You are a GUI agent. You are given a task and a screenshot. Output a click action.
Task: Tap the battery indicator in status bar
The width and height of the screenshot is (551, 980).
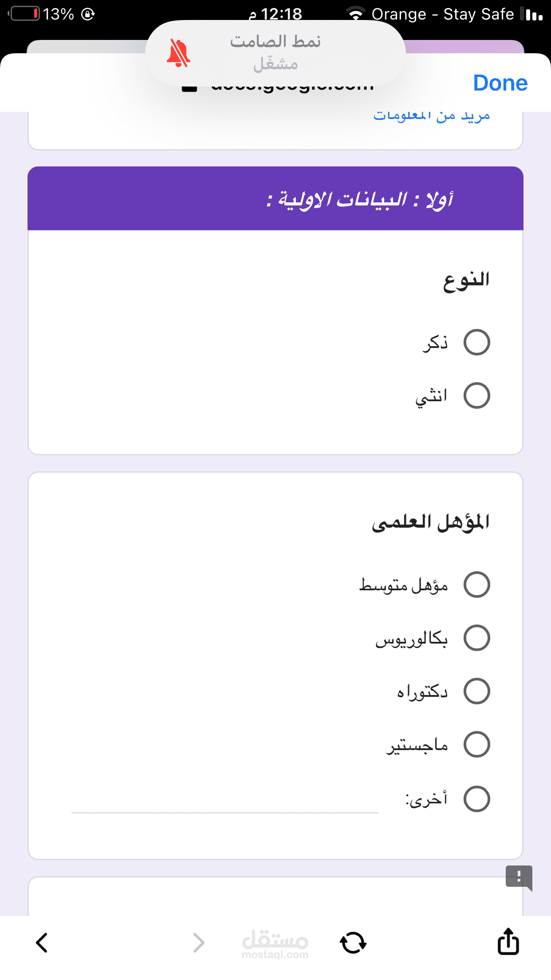[x=25, y=14]
